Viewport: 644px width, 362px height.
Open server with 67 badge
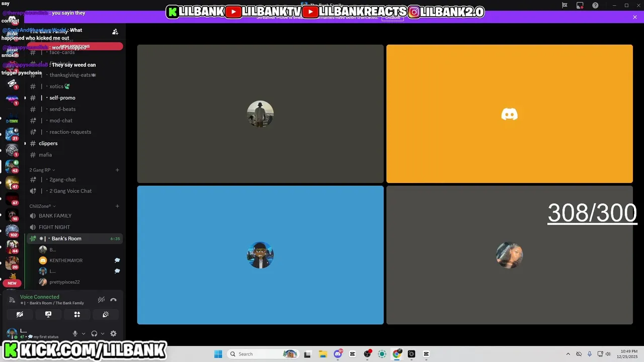(12, 199)
